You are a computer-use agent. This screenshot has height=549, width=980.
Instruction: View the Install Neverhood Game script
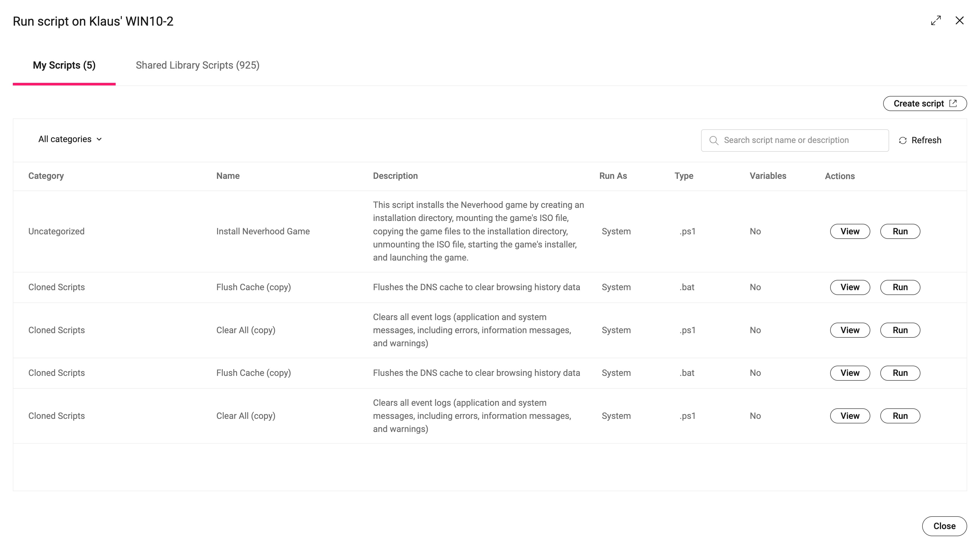click(850, 231)
